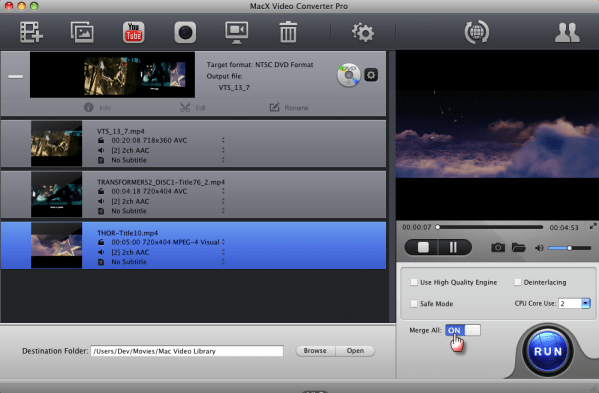Open the snapshot folder icon

[x=518, y=247]
